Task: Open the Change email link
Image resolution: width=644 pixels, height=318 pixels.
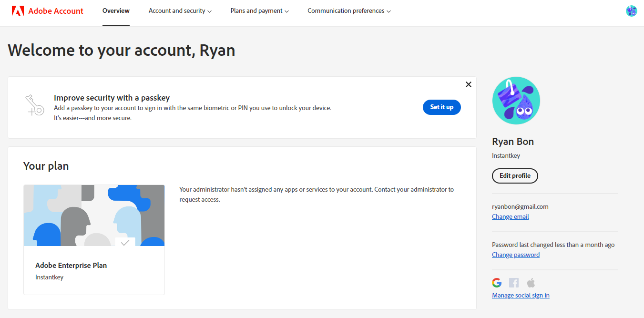Action: coord(510,217)
